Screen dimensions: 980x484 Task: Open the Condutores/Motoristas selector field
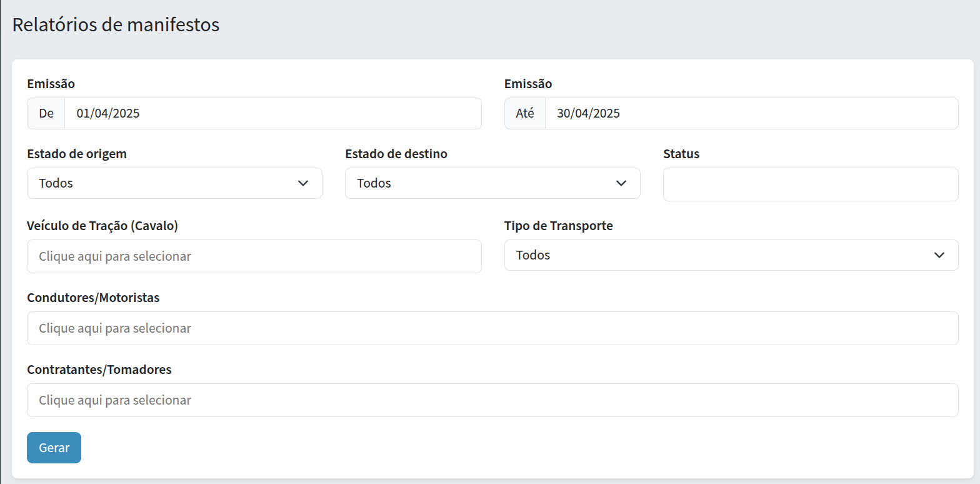pos(492,328)
